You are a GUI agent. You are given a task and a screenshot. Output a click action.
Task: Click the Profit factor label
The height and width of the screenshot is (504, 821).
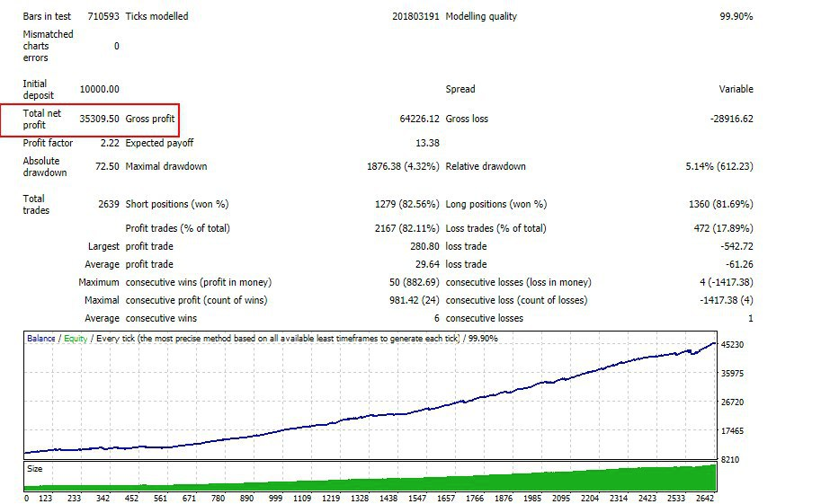(48, 143)
